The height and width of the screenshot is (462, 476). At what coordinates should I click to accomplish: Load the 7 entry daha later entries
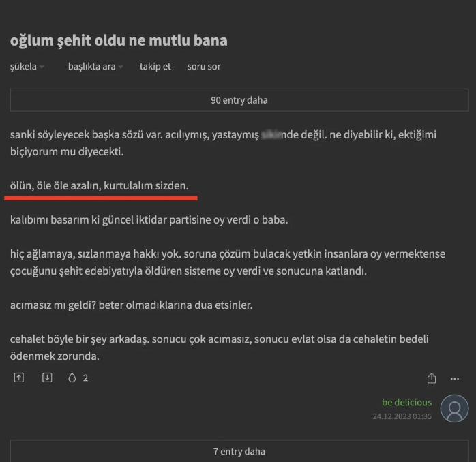tap(239, 451)
